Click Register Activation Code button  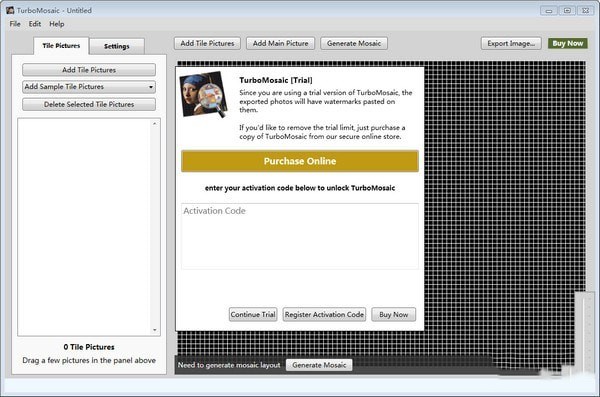point(324,315)
